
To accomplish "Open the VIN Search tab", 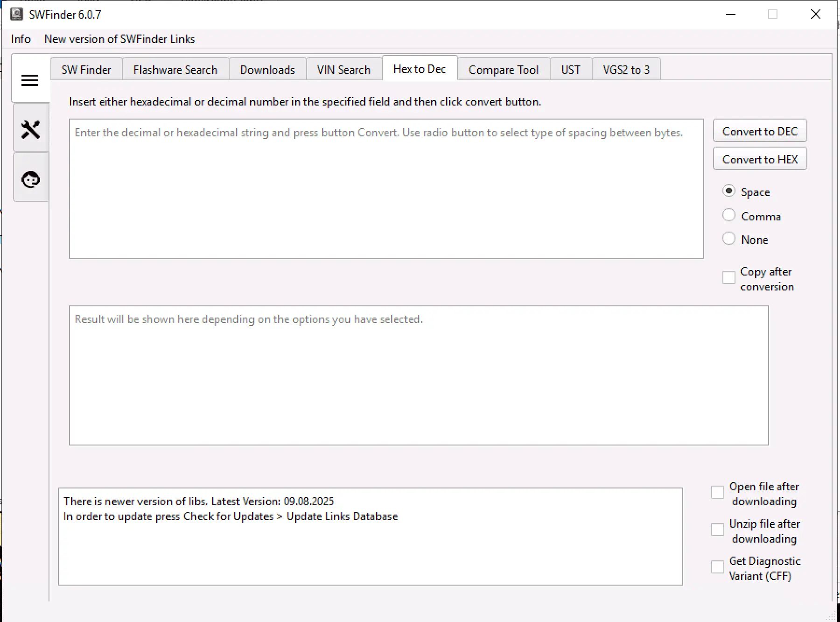I will click(x=344, y=70).
